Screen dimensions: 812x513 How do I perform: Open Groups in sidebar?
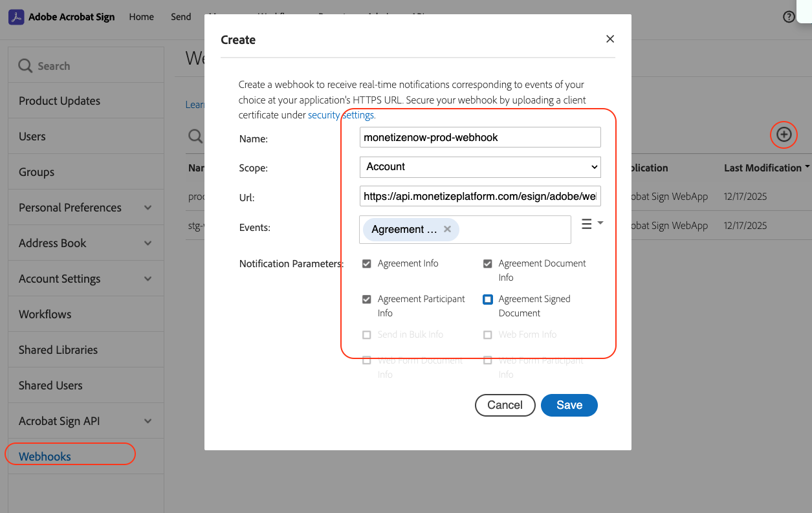pos(86,172)
